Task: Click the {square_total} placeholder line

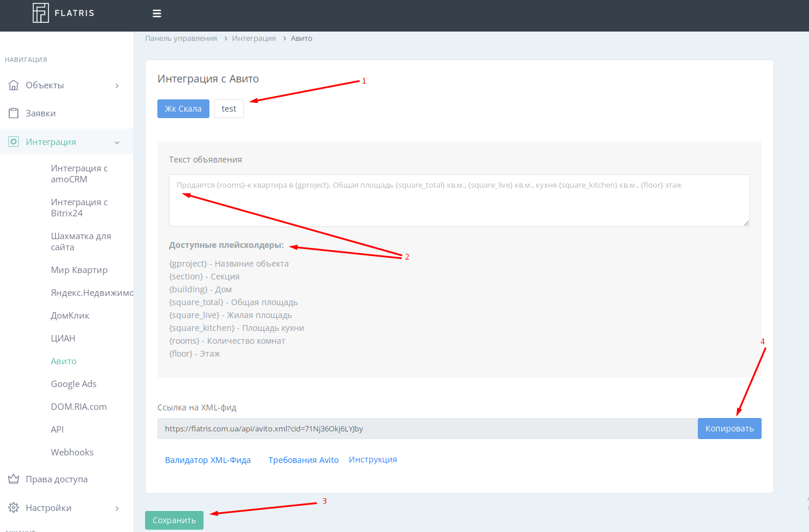Action: pyautogui.click(x=233, y=302)
